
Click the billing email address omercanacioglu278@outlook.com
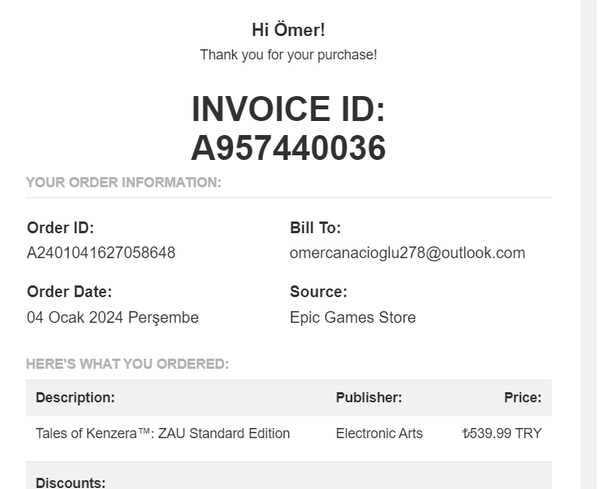pyautogui.click(x=407, y=253)
